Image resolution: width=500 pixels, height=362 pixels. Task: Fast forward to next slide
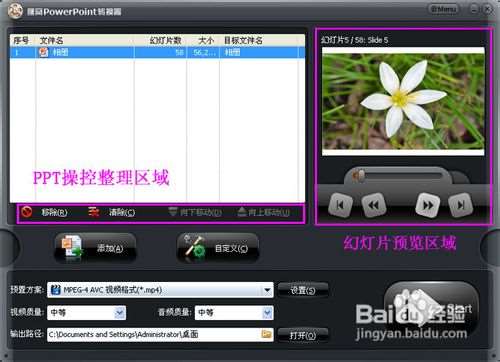[428, 205]
